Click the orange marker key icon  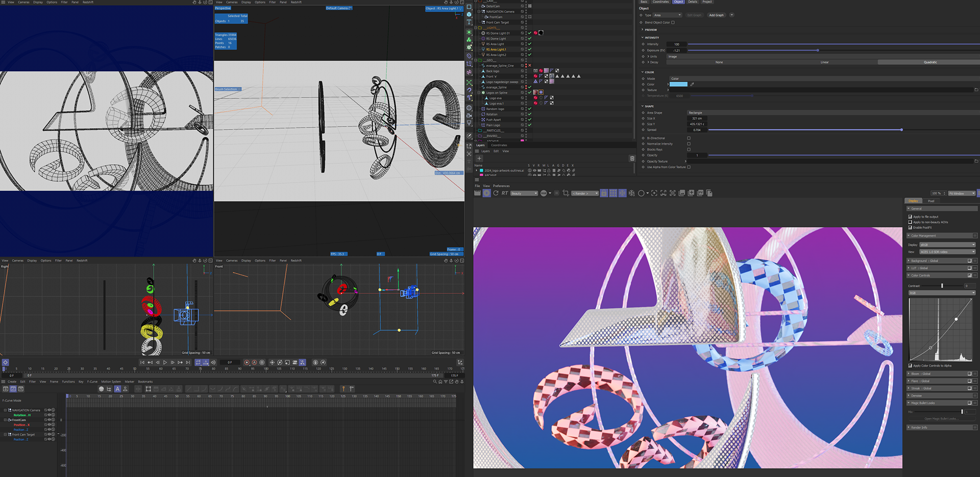(344, 389)
